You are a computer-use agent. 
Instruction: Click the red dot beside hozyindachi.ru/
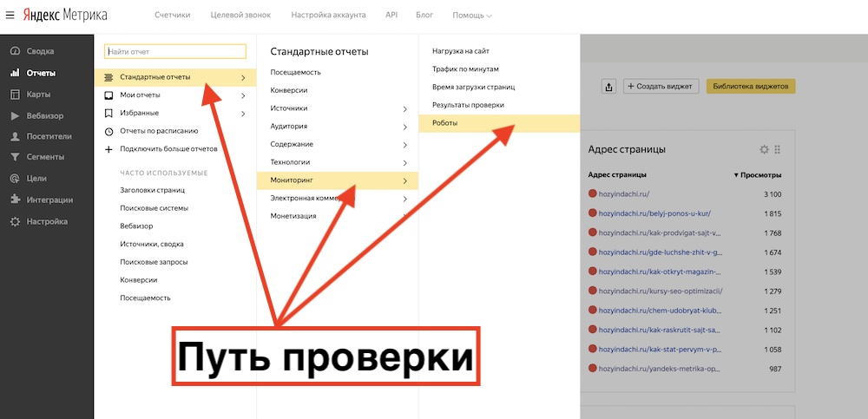[592, 194]
